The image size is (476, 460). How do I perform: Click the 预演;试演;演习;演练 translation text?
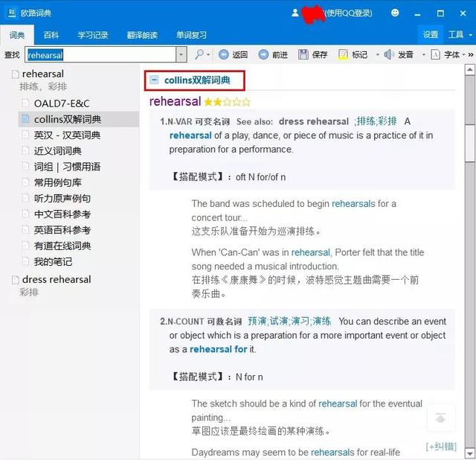tap(289, 321)
